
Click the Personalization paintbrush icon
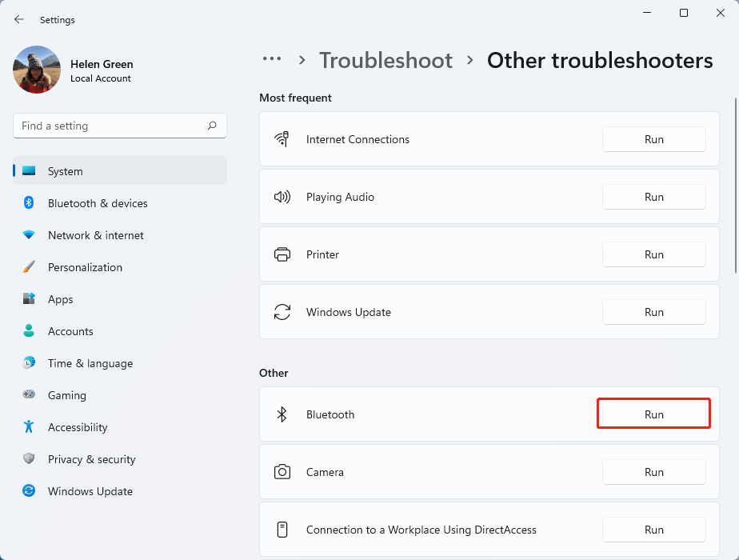(29, 267)
